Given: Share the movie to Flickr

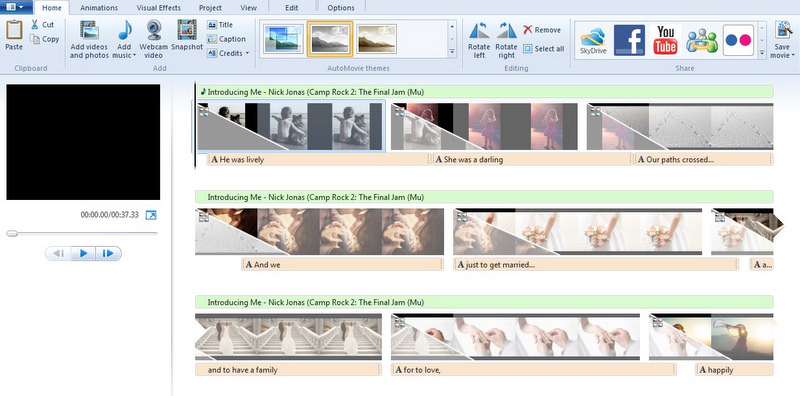Looking at the screenshot, I should click(x=738, y=40).
